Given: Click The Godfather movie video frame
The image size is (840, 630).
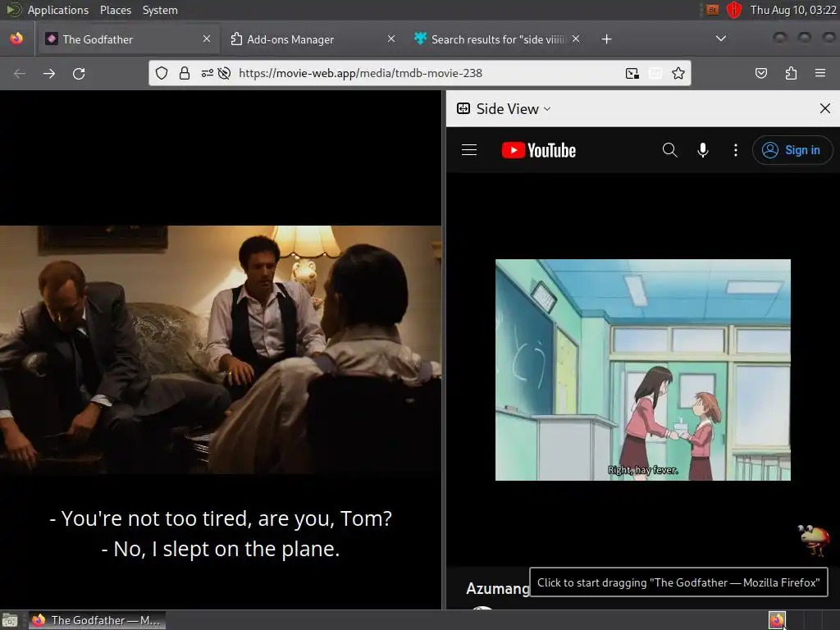Looking at the screenshot, I should tap(221, 349).
